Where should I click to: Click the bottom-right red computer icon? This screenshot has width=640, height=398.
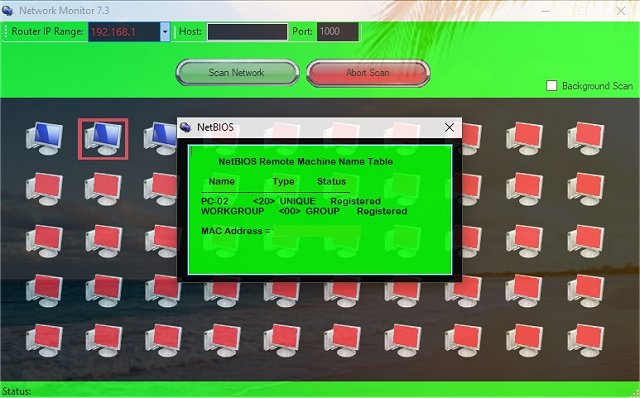(x=586, y=340)
